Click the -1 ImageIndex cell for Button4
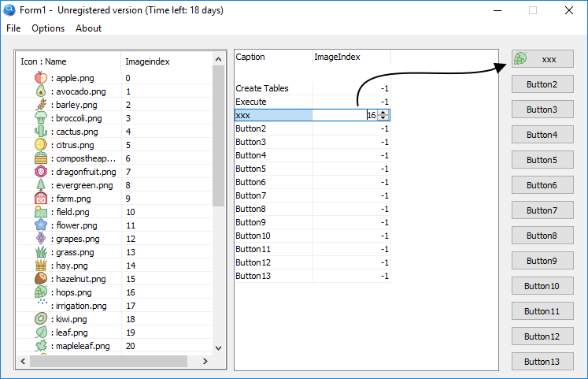This screenshot has width=588, height=379. pos(352,155)
